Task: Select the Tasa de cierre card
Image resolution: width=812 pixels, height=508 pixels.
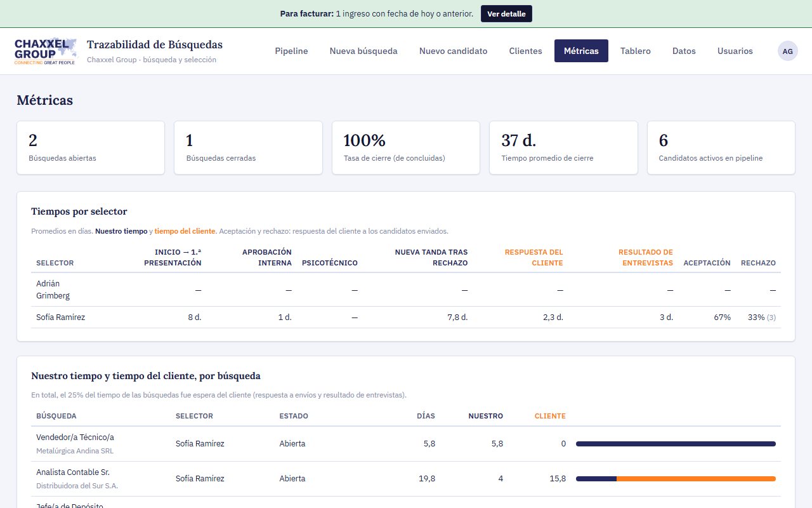Action: pos(405,147)
